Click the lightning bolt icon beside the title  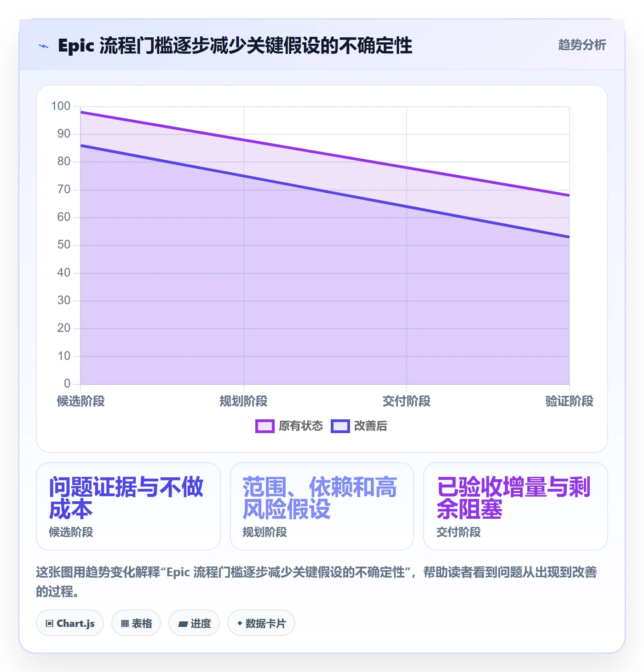coord(44,46)
